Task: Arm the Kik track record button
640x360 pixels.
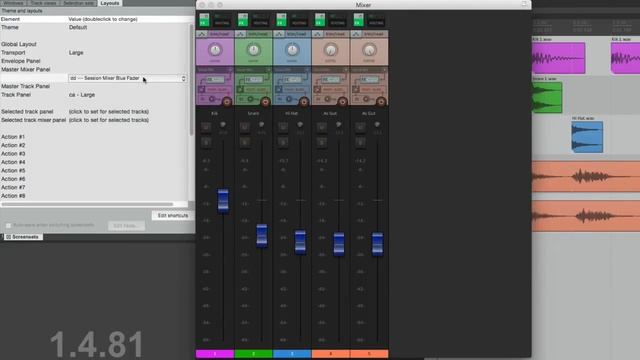Action: click(227, 102)
